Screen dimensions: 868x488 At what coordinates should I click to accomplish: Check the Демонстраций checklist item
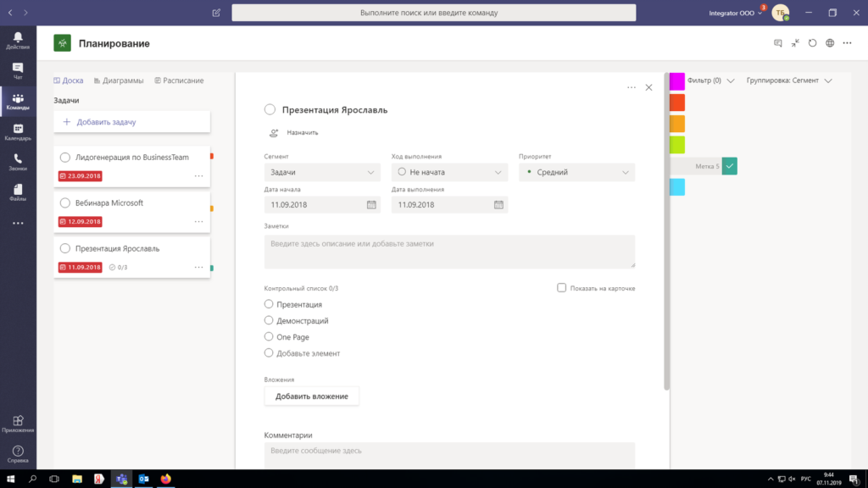point(269,320)
